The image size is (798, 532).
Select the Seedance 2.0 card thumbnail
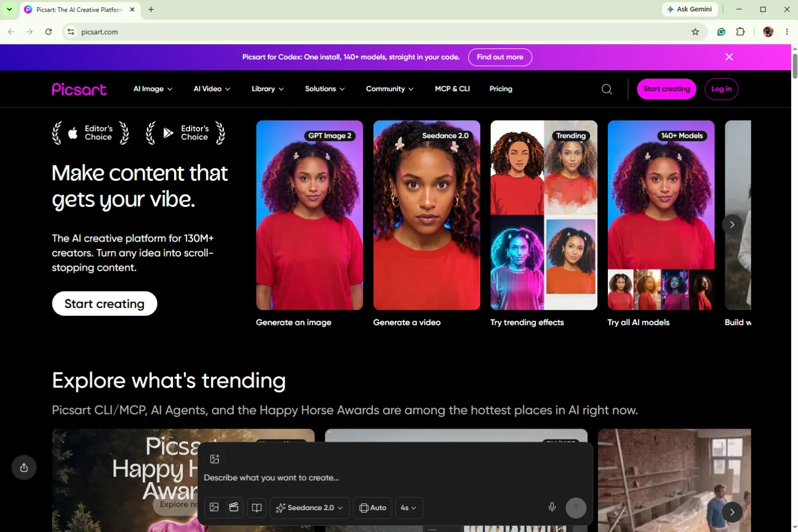pyautogui.click(x=427, y=215)
